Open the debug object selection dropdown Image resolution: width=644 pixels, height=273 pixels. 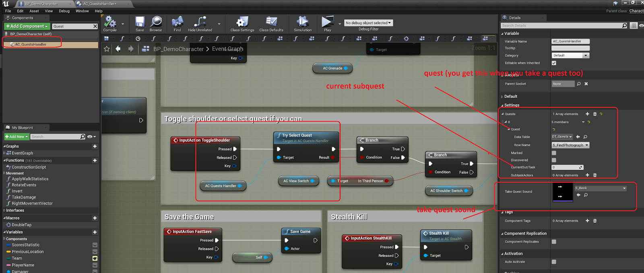[368, 23]
